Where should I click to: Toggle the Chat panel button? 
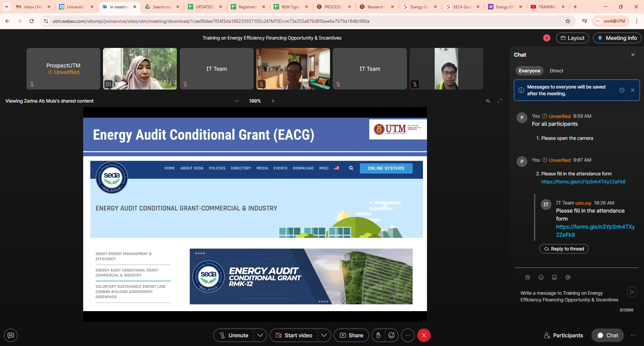(x=607, y=335)
